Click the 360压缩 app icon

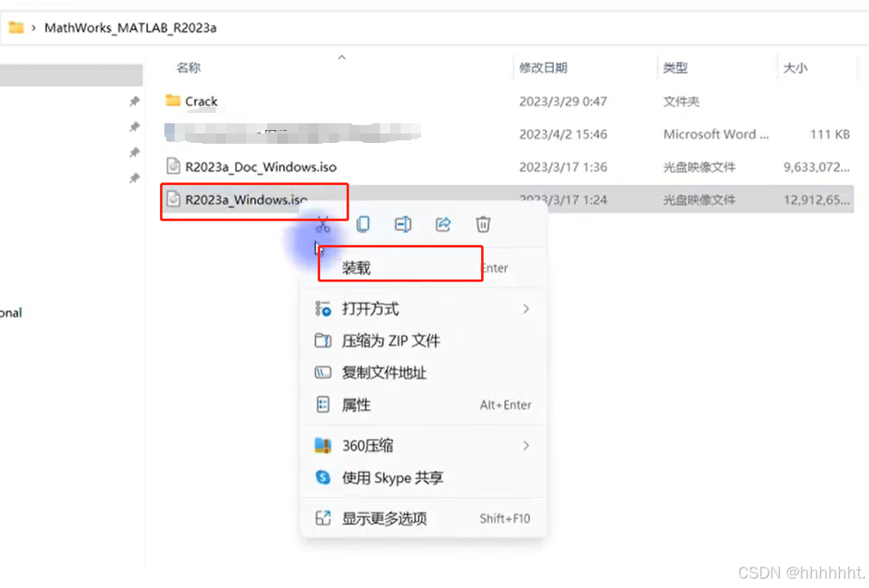[x=323, y=446]
